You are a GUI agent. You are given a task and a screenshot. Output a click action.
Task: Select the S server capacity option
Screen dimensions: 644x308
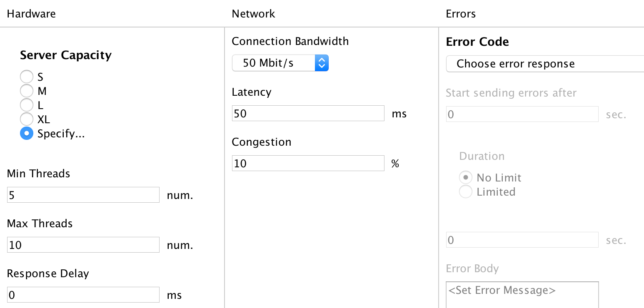click(x=27, y=77)
